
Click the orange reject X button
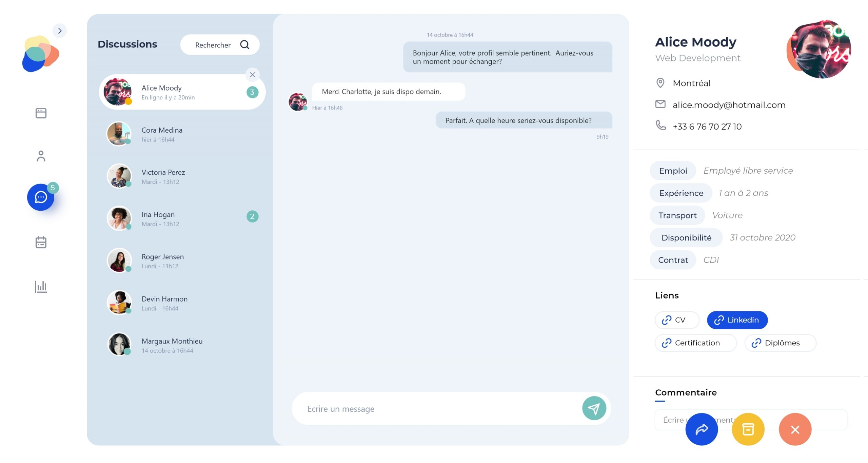pos(795,429)
